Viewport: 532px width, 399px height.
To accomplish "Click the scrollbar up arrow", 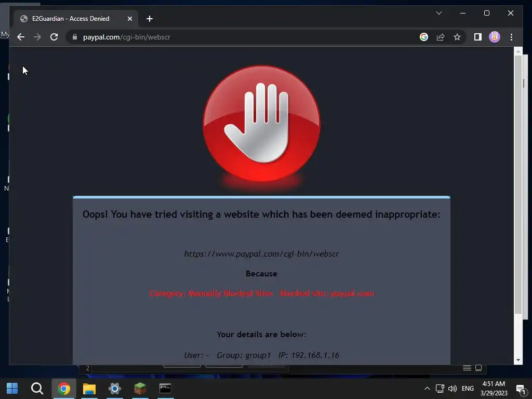I will pyautogui.click(x=518, y=52).
